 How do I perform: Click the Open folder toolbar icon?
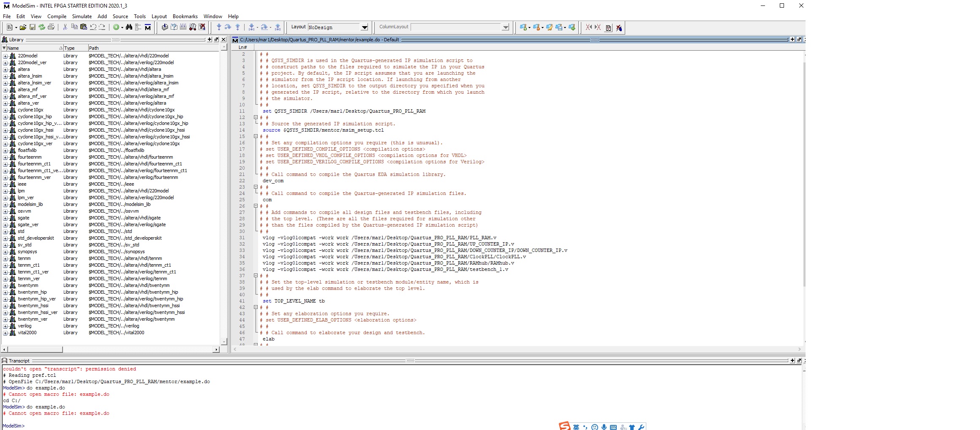pos(23,27)
